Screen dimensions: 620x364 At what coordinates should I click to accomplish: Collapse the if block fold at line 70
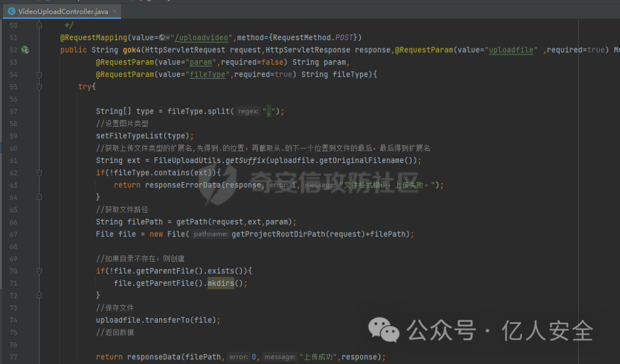(39, 271)
